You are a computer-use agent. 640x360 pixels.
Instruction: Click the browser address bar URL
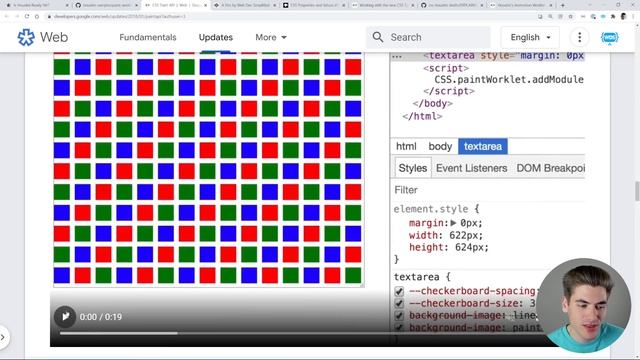pos(120,16)
